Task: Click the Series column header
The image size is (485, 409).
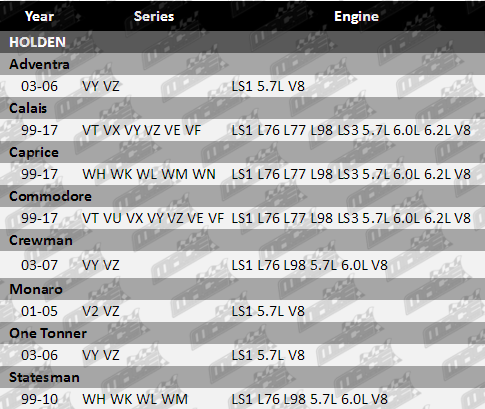Action: click(x=154, y=16)
